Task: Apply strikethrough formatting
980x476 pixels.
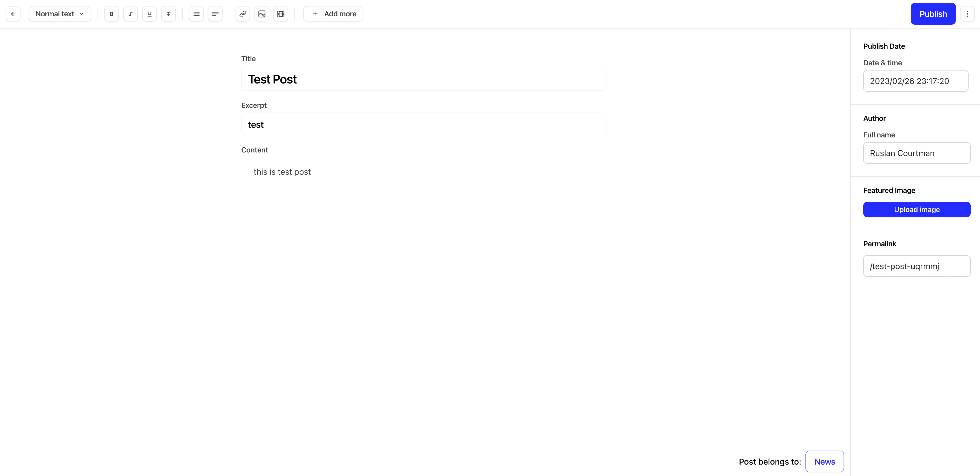Action: (169, 14)
